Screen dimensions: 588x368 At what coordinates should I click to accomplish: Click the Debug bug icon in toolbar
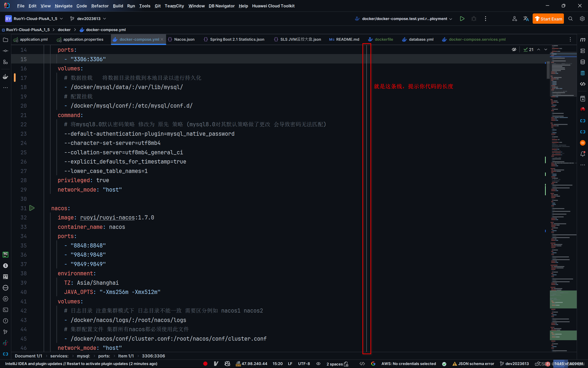point(474,19)
